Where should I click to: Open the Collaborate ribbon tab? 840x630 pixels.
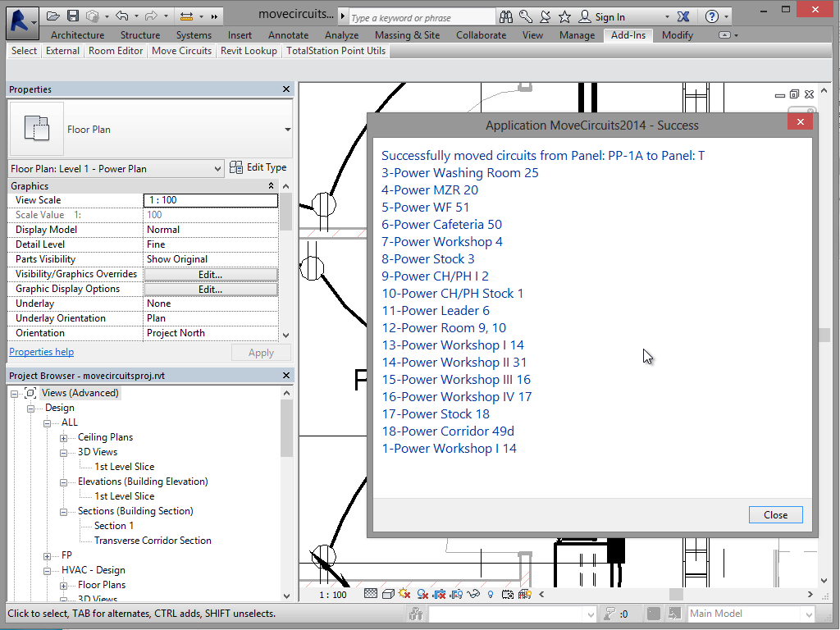481,35
